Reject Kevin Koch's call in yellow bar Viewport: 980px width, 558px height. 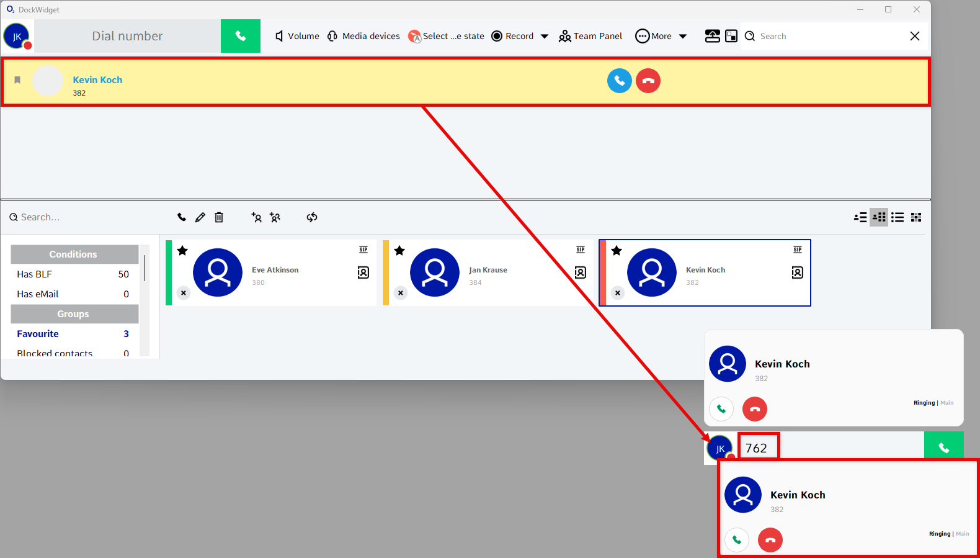(x=648, y=81)
